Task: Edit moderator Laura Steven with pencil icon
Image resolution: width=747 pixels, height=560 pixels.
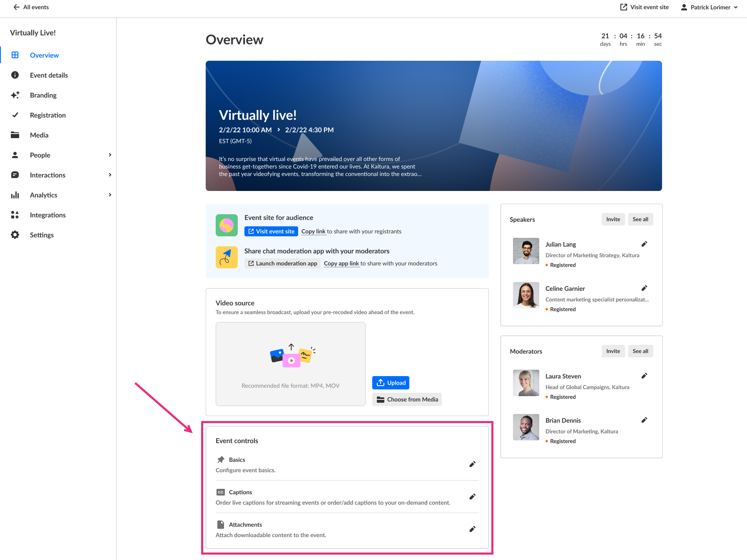Action: (x=644, y=376)
